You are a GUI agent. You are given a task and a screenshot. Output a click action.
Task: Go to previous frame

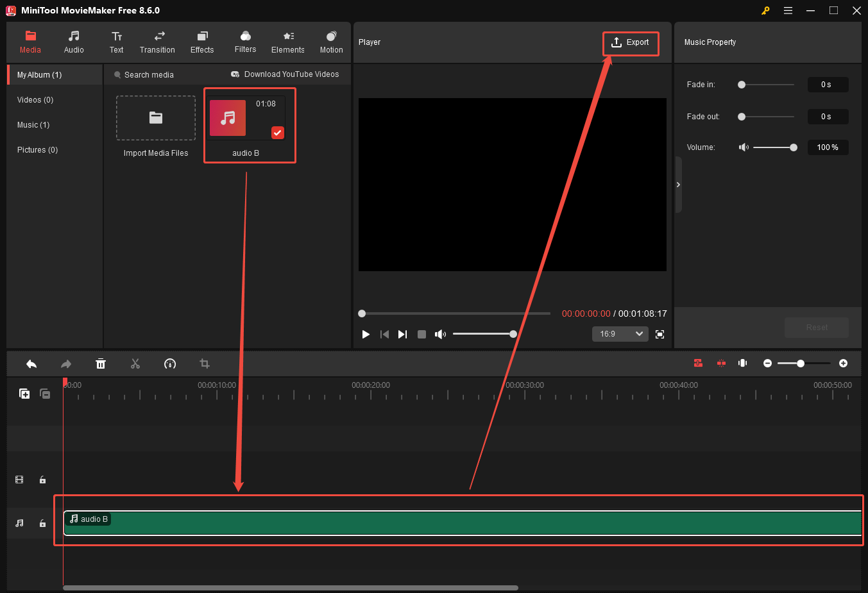coord(384,334)
